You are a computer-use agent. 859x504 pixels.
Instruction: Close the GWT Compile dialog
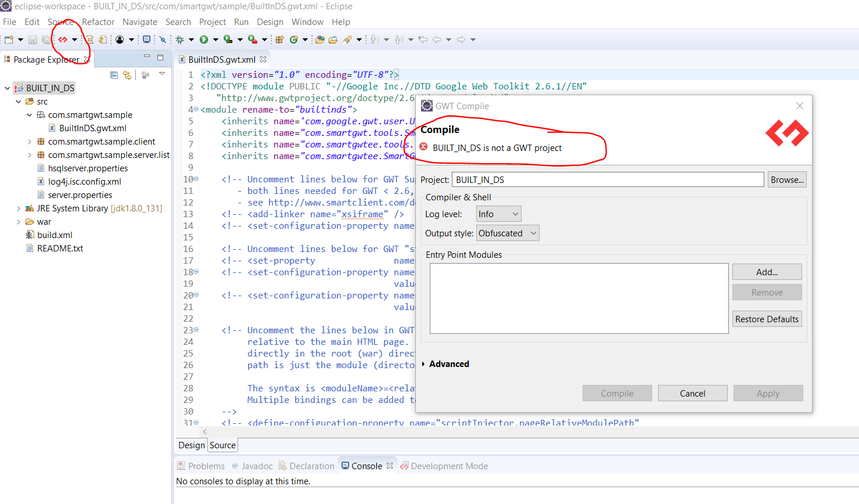(x=800, y=106)
